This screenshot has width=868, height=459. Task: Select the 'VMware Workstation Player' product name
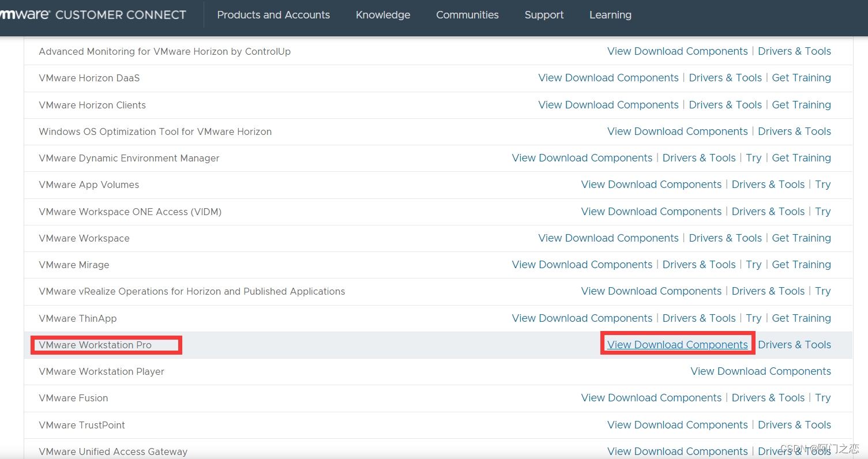(102, 371)
